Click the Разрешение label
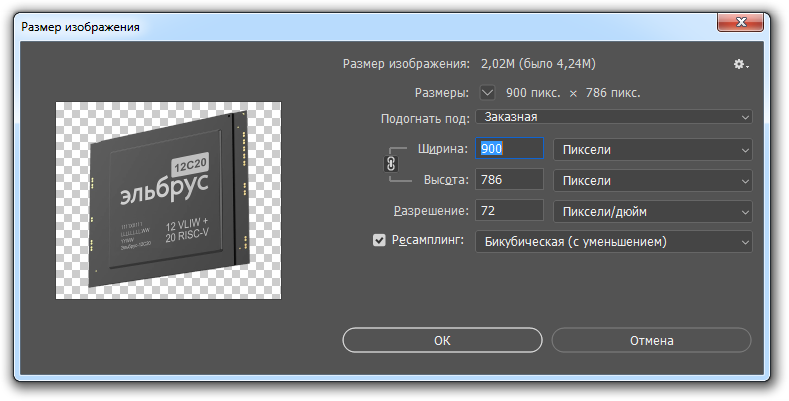This screenshot has width=789, height=401. pos(431,211)
